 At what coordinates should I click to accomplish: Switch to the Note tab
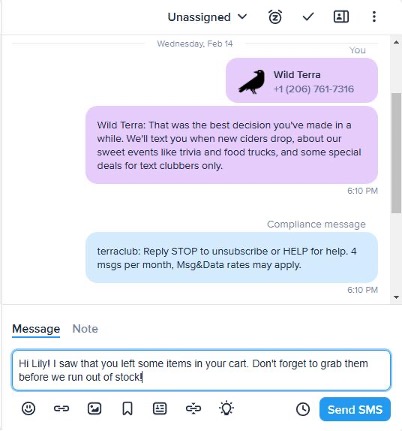[85, 329]
